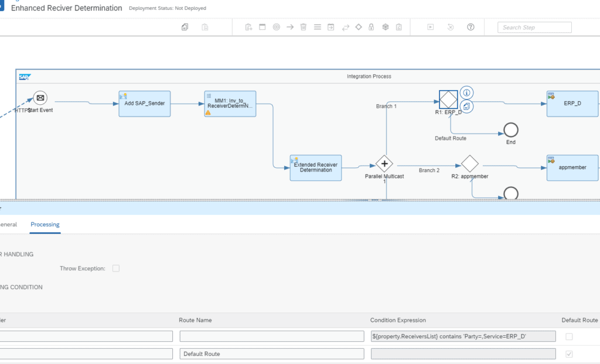Open the Persistence palette icon
The image size is (600, 364).
(x=386, y=27)
